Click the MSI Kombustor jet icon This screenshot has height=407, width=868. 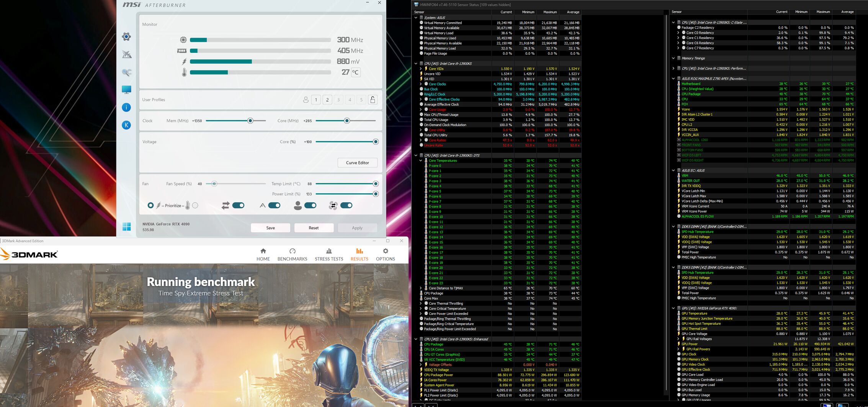(127, 54)
